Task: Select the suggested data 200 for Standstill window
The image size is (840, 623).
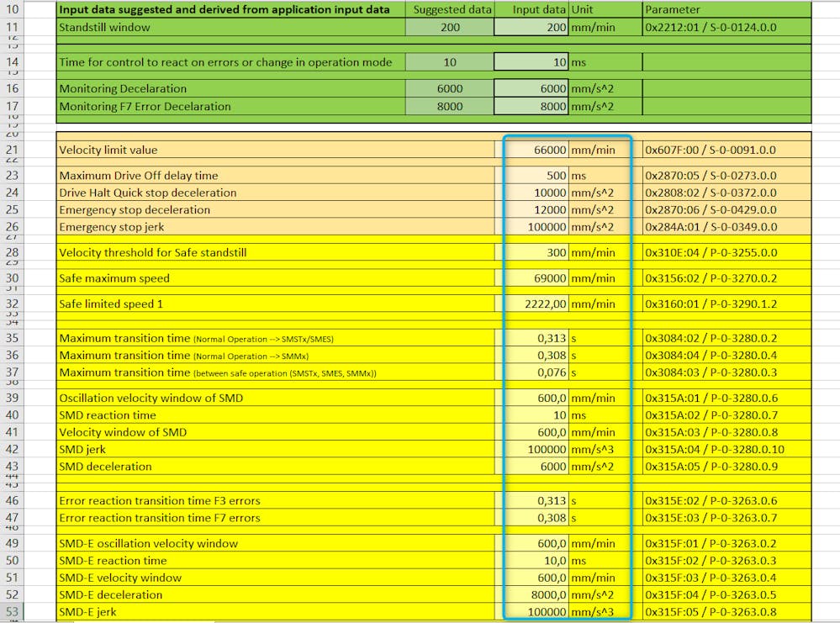Action: 450,27
